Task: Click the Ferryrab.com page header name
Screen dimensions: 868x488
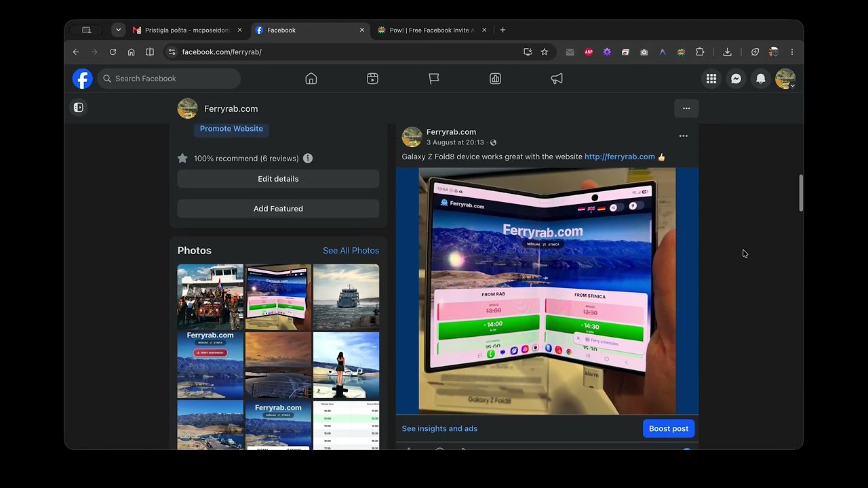Action: click(x=231, y=108)
